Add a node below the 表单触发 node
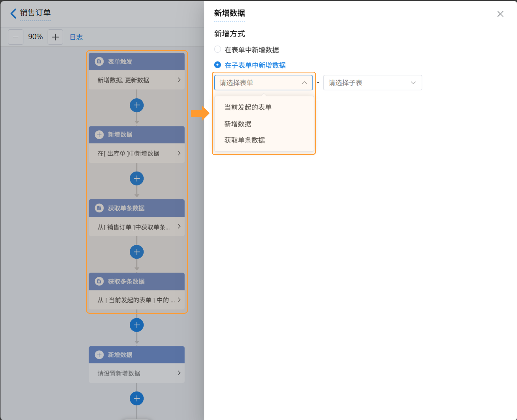 137,105
